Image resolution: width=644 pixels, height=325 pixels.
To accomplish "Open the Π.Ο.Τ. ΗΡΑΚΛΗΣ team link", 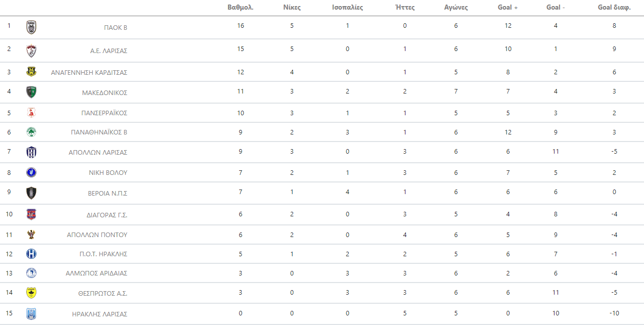I will 103,254.
